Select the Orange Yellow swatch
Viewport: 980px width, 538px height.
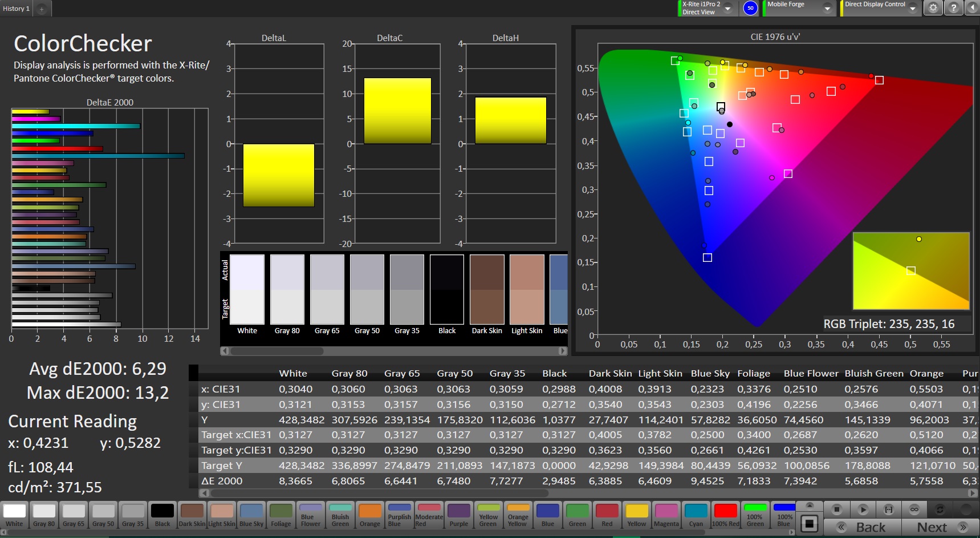point(518,515)
